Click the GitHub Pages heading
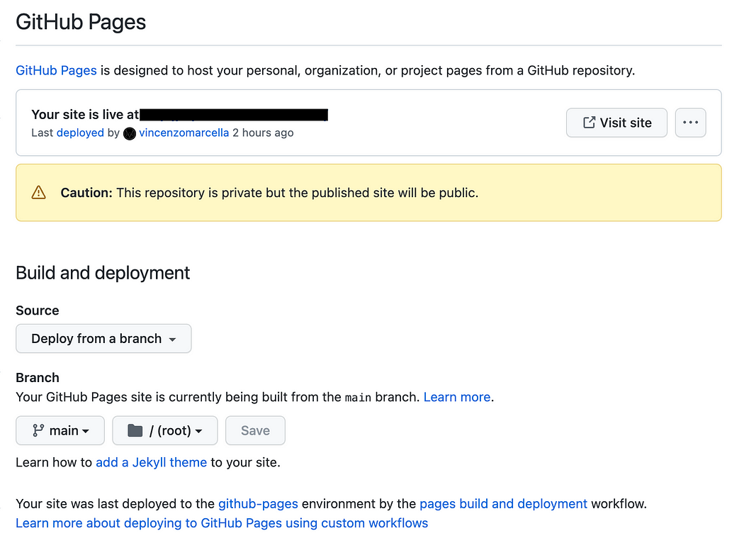This screenshot has height=560, width=744. click(81, 22)
